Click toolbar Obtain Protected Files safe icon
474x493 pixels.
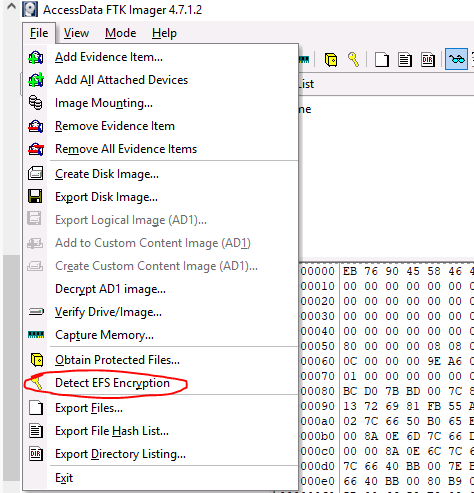(331, 60)
